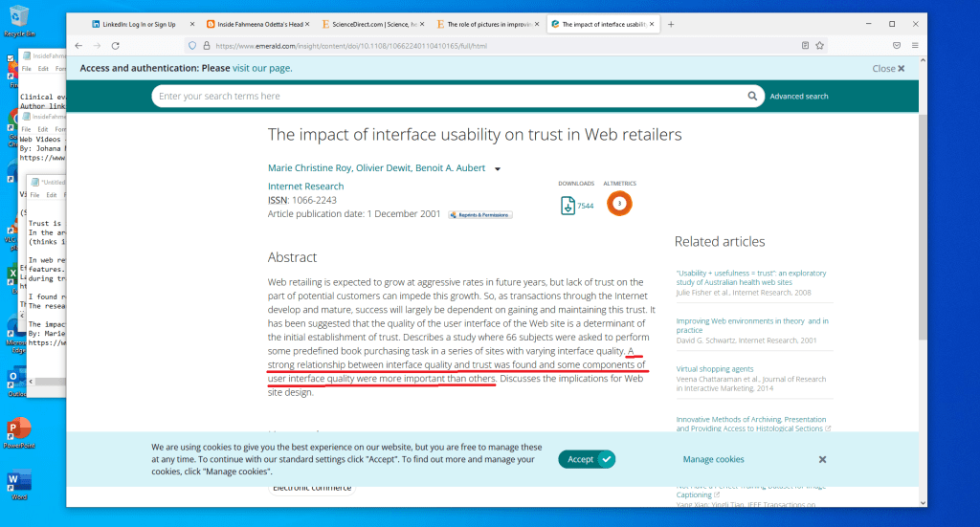This screenshot has width=980, height=527.
Task: Click the browser reload page icon
Action: tap(115, 45)
